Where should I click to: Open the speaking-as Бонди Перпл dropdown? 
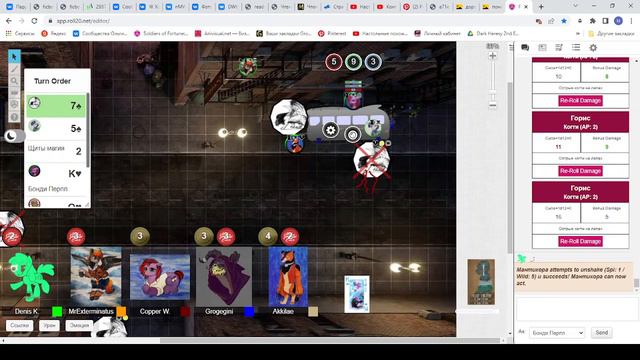pyautogui.click(x=557, y=333)
